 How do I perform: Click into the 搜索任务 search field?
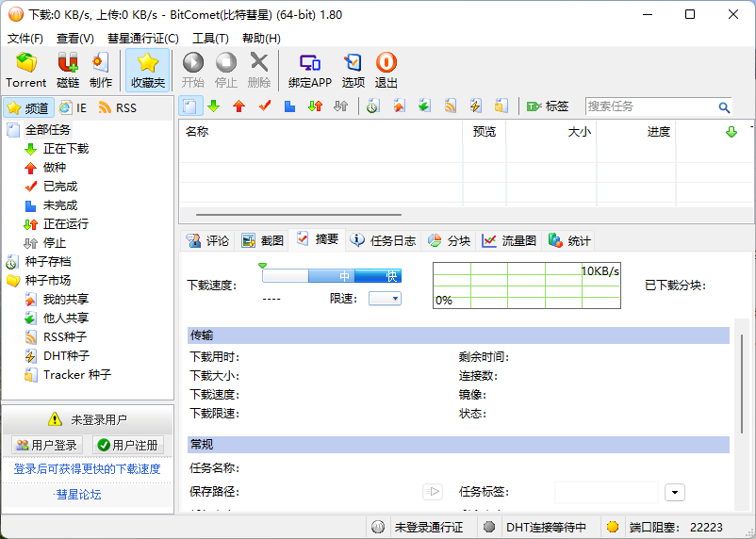click(650, 106)
